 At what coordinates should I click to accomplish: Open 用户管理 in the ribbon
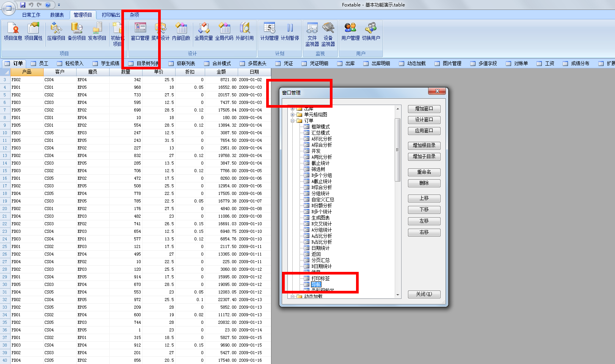click(350, 31)
